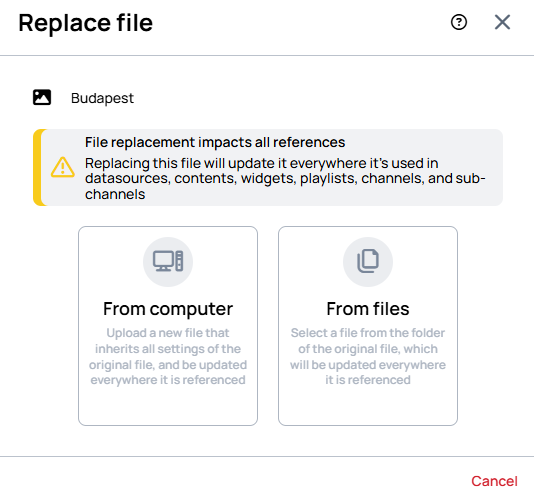Click the desktop computer icon
The width and height of the screenshot is (534, 492).
coord(168,261)
